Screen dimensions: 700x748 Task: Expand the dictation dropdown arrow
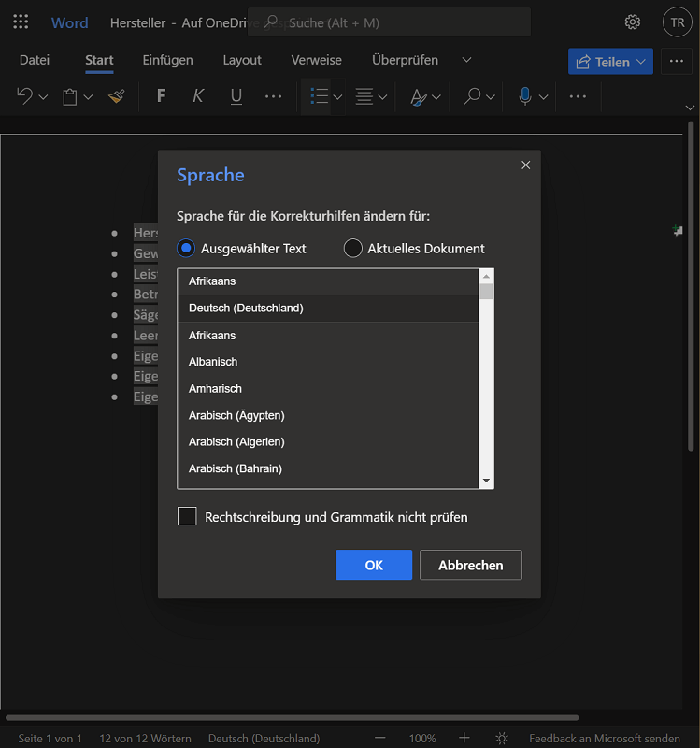tap(543, 97)
